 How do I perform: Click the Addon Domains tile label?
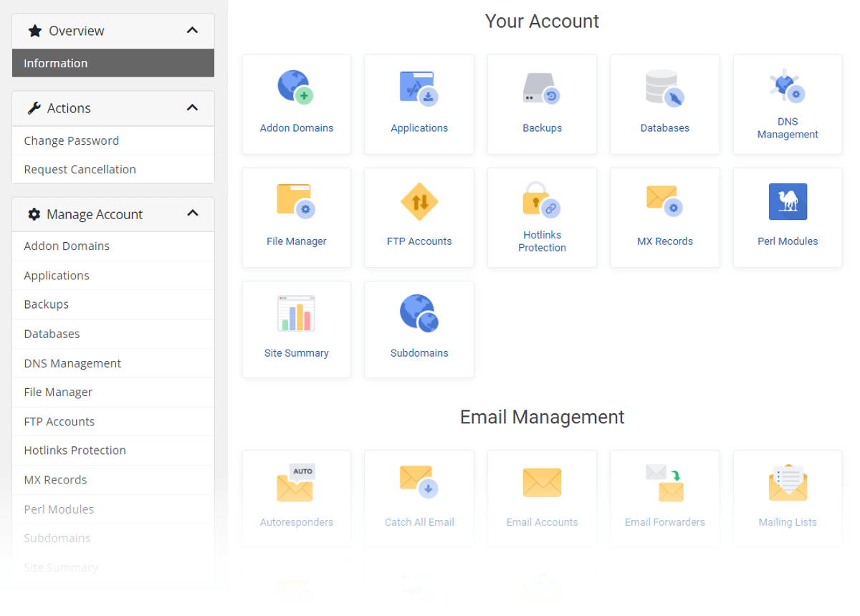coord(297,128)
